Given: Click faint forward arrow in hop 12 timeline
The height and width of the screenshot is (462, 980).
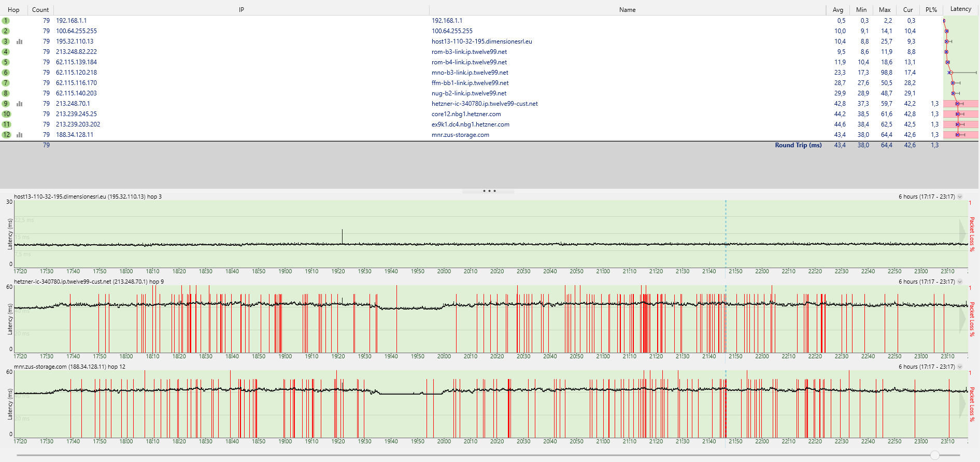Looking at the screenshot, I should point(963,401).
